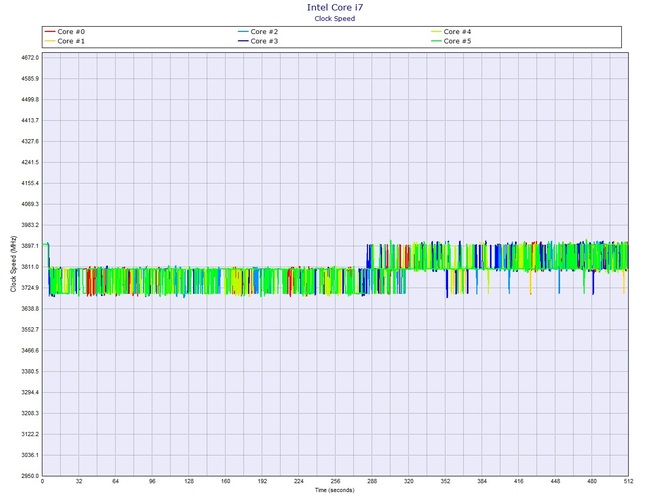
Task: Click the Clock Speed (MHz) axis label
Action: (x=13, y=264)
